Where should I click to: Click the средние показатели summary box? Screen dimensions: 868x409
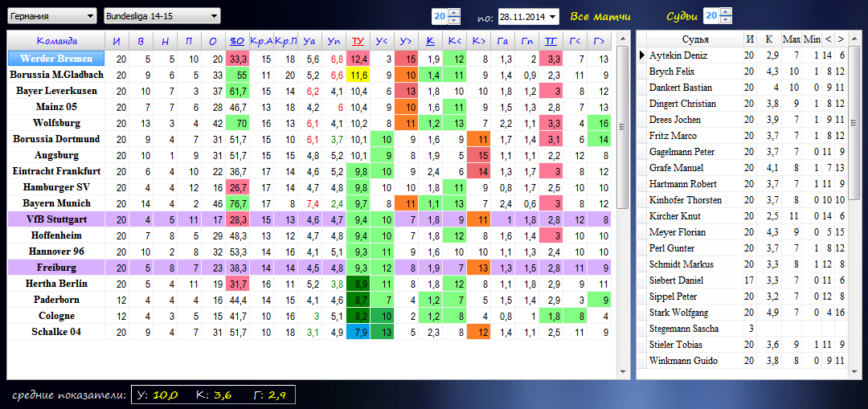tap(213, 395)
